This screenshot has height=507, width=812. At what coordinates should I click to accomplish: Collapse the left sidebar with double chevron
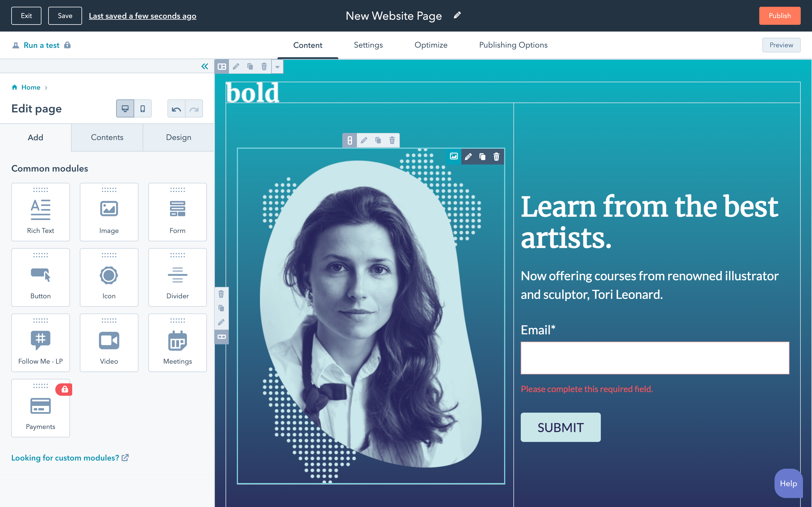204,66
